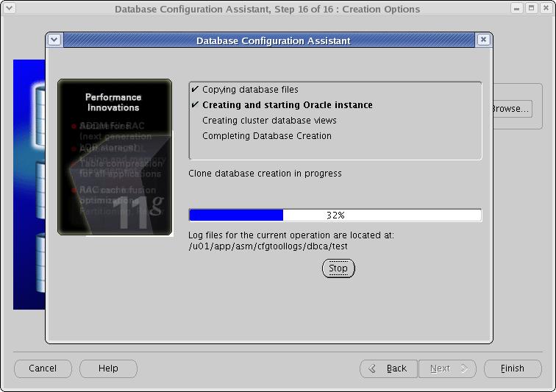Click Finish in the wizard window
This screenshot has width=556, height=392.
(513, 368)
